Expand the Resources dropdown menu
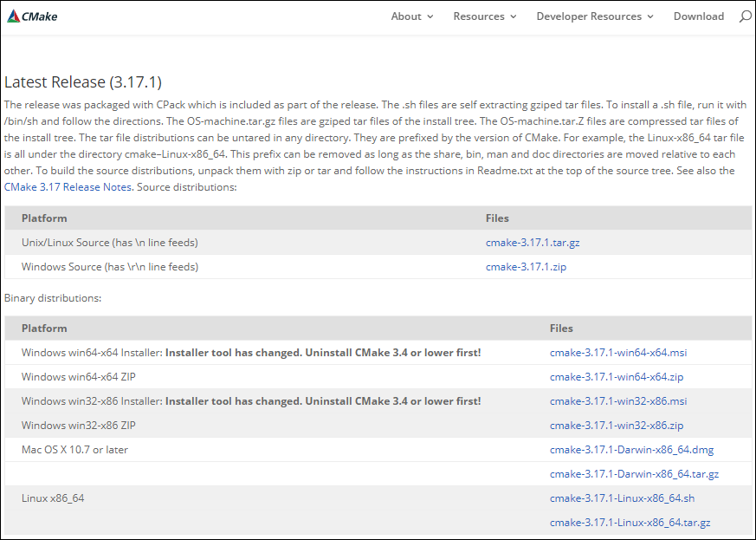 click(x=484, y=16)
